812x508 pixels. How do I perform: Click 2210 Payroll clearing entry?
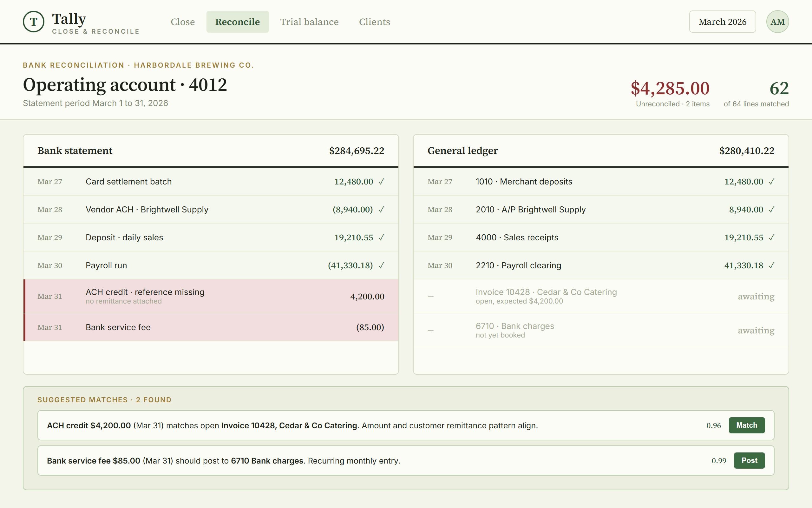[x=518, y=265]
